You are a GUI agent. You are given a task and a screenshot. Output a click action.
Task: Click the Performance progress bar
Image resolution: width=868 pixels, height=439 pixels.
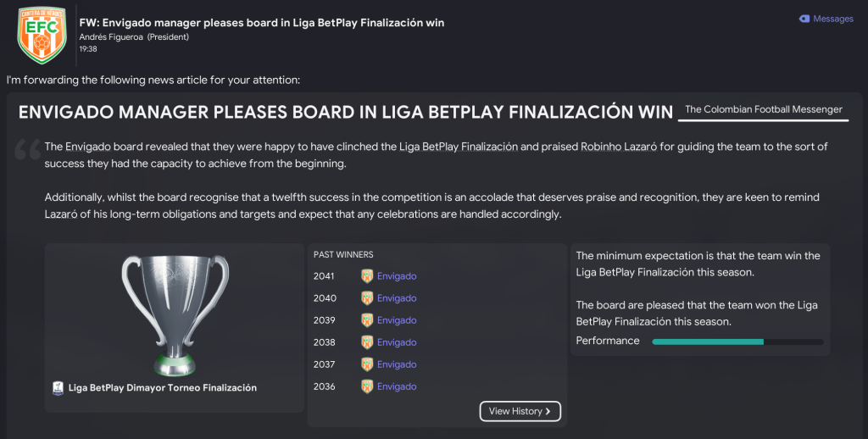737,342
